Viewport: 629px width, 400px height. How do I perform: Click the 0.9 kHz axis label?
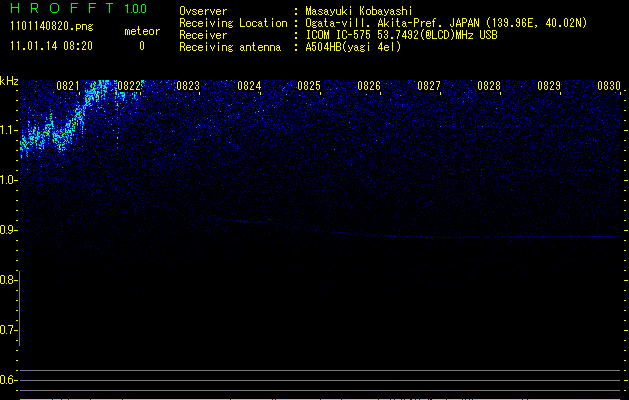coord(7,230)
